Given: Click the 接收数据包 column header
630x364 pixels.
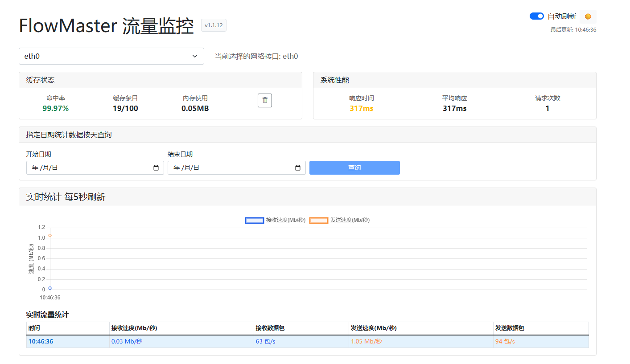Looking at the screenshot, I should [x=301, y=328].
